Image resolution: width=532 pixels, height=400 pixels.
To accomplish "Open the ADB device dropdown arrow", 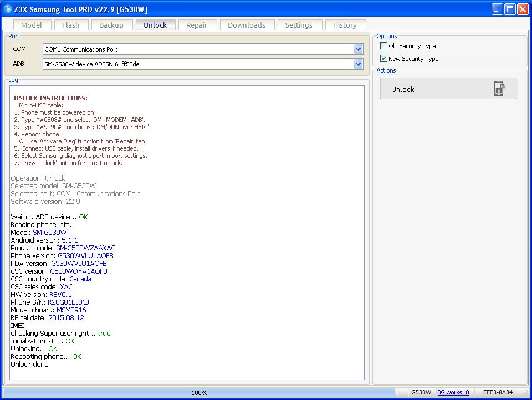I will (359, 64).
